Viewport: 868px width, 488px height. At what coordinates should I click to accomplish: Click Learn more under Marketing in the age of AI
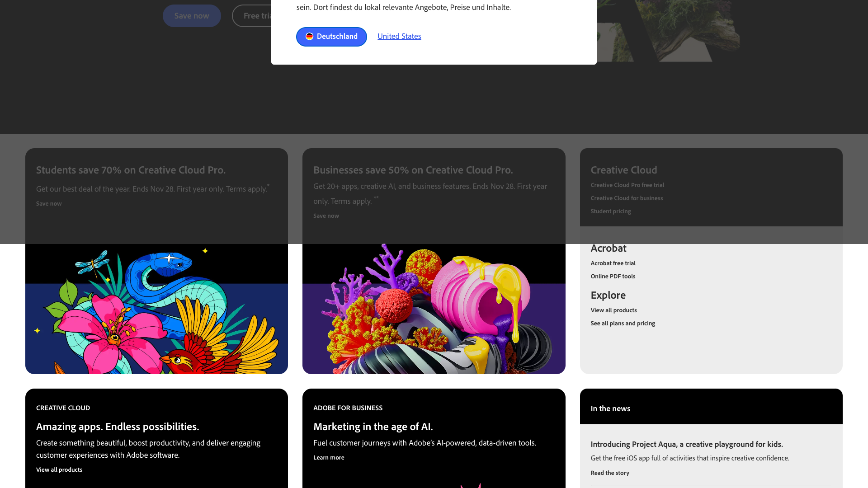[x=329, y=457]
